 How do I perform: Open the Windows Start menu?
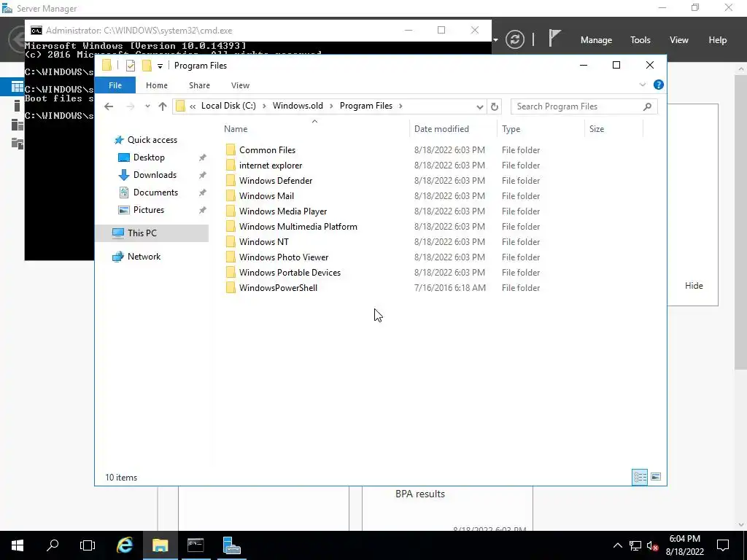tap(18, 545)
